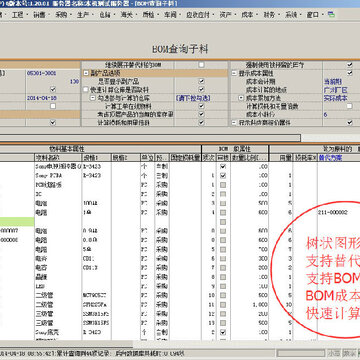Click the window-list icon after 窗口 menu

(x=331, y=15)
